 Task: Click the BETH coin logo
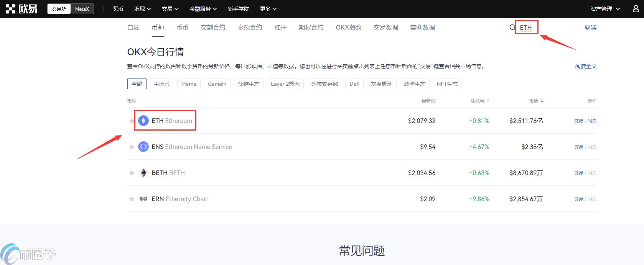[x=143, y=173]
